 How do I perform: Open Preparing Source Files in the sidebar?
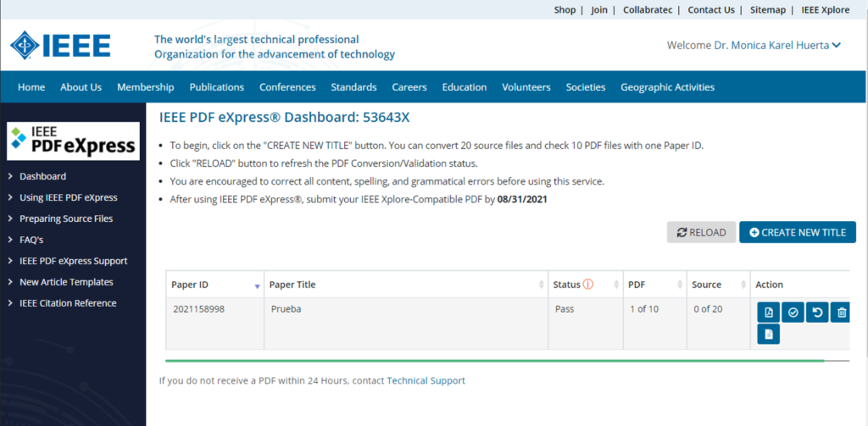click(x=66, y=219)
